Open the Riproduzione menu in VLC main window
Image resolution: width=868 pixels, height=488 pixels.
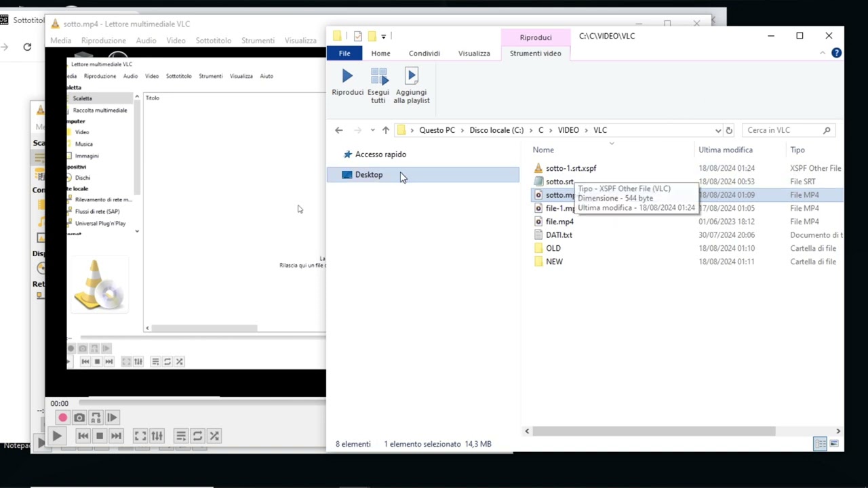click(104, 41)
